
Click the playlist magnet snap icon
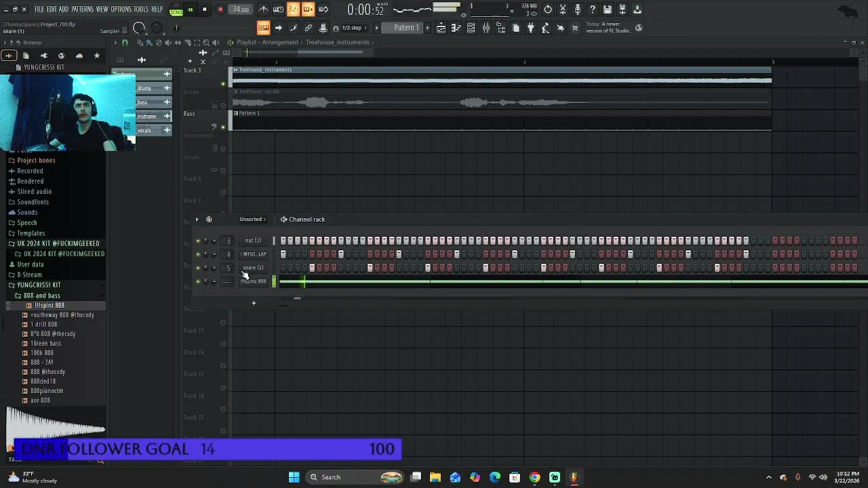125,43
